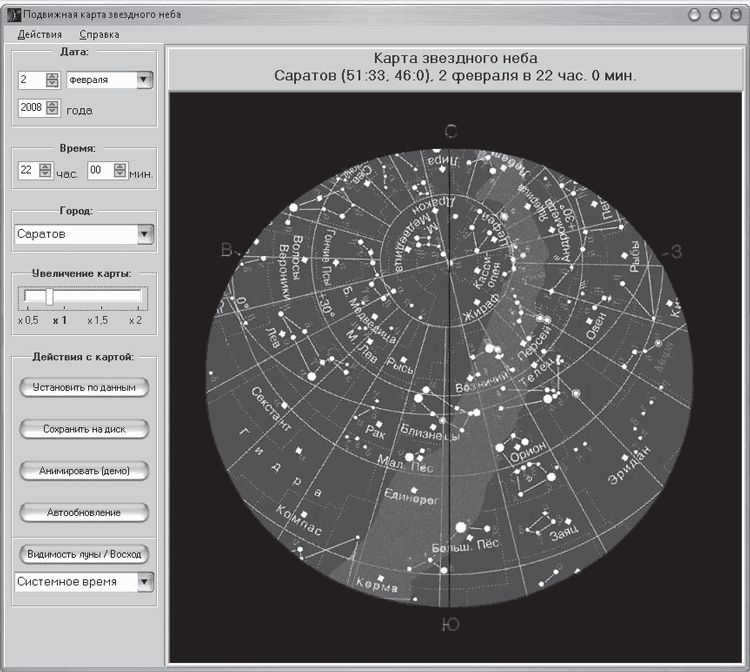Click the Установить по данным button
750x672 pixels.
point(84,387)
